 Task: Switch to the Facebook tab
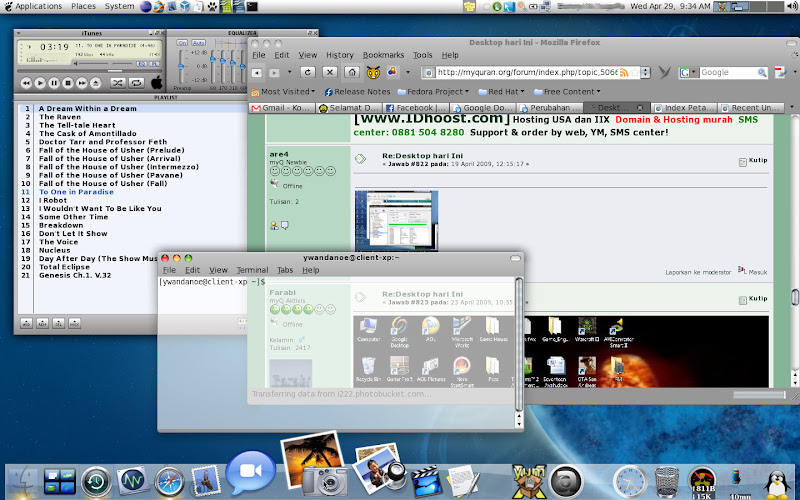coord(415,108)
